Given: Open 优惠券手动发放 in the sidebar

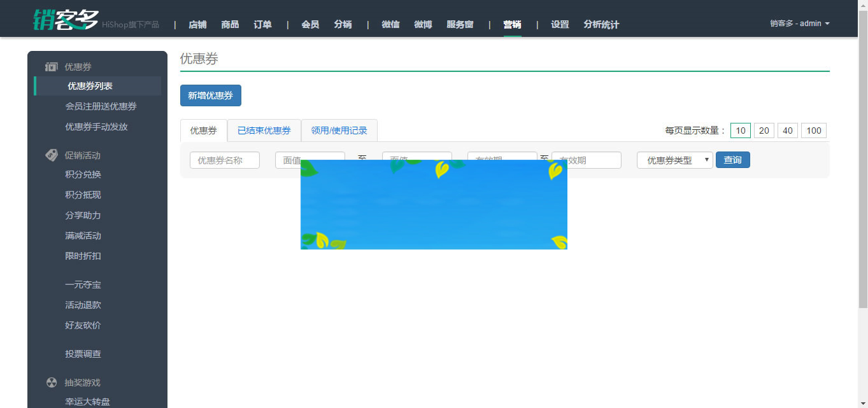Looking at the screenshot, I should pos(96,126).
